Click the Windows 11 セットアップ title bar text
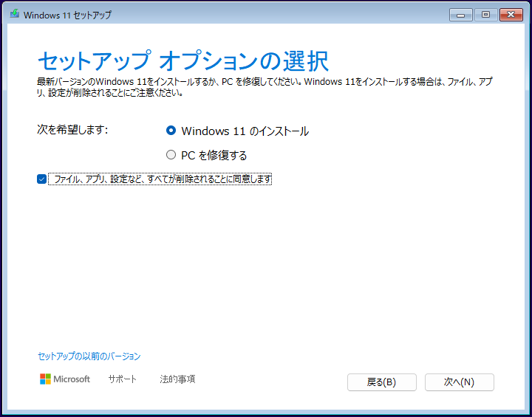 tap(68, 15)
